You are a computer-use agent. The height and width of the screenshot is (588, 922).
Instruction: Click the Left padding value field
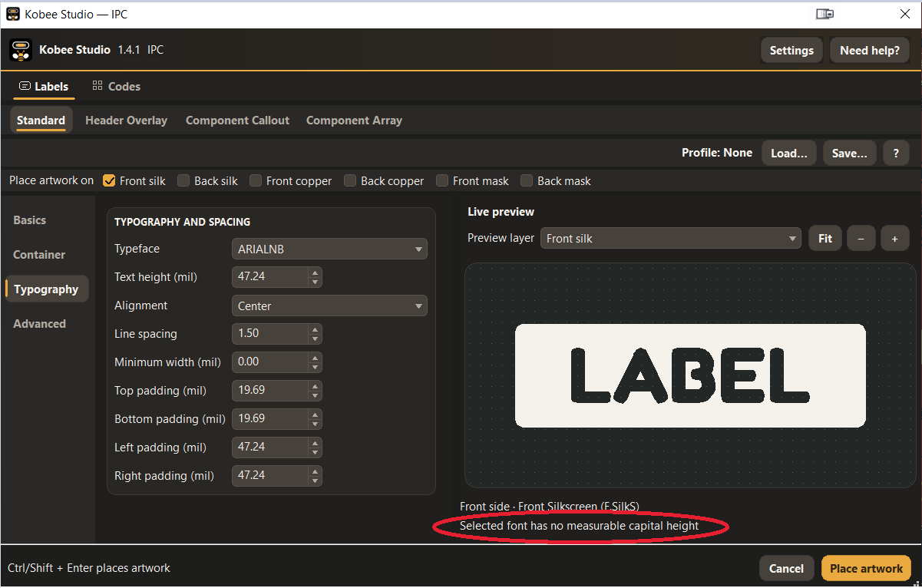(x=270, y=447)
